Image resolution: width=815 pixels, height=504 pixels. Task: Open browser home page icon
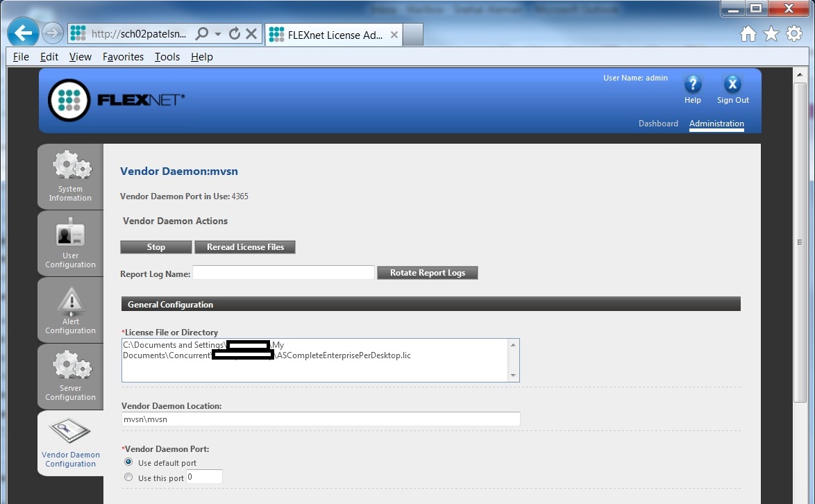[x=748, y=34]
